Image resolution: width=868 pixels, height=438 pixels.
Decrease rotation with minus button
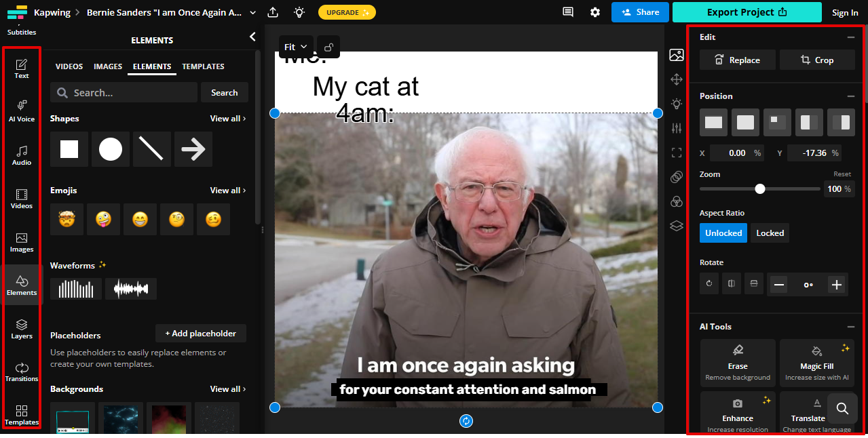pyautogui.click(x=779, y=285)
